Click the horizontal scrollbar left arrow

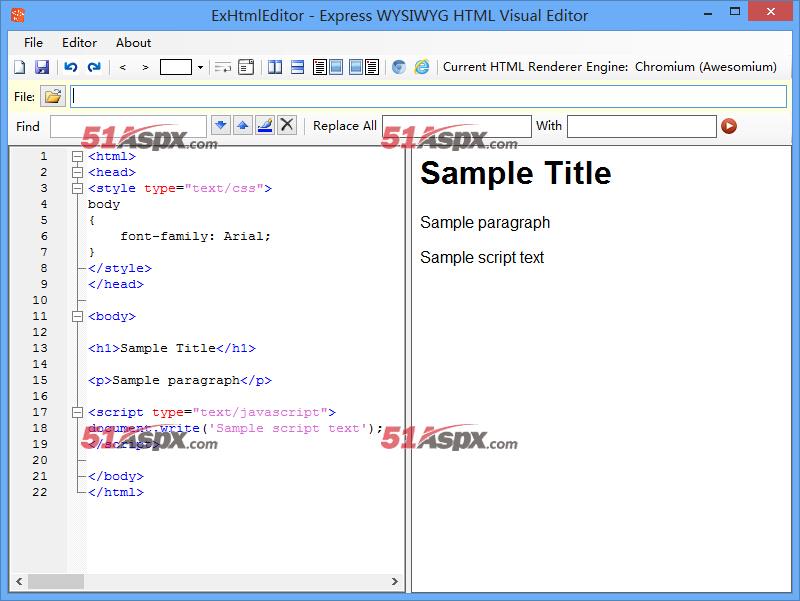coord(19,582)
